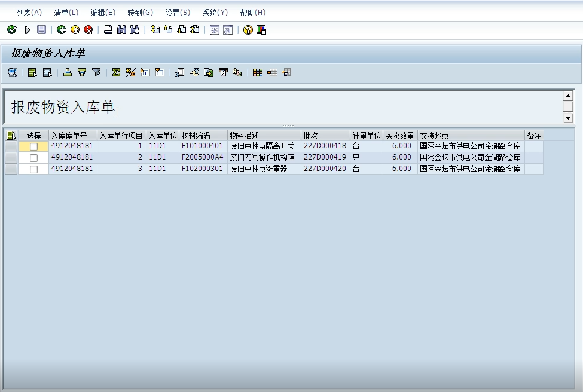Click the Sort Ascending icon
This screenshot has height=392, width=583.
(68, 73)
